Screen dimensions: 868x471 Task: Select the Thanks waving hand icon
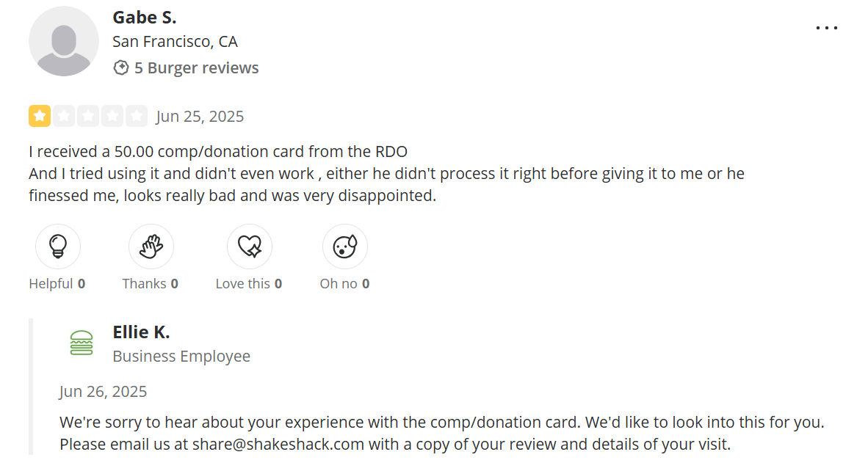click(151, 246)
